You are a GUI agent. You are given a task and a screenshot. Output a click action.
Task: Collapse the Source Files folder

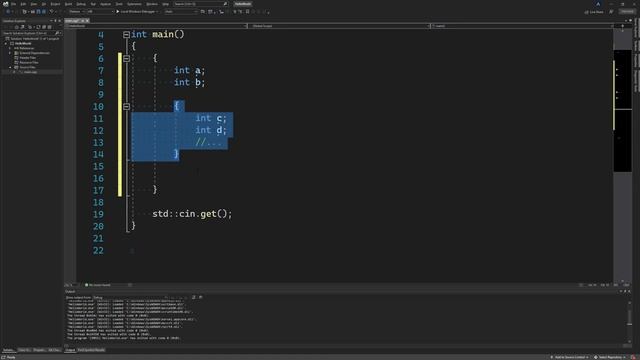[x=10, y=67]
